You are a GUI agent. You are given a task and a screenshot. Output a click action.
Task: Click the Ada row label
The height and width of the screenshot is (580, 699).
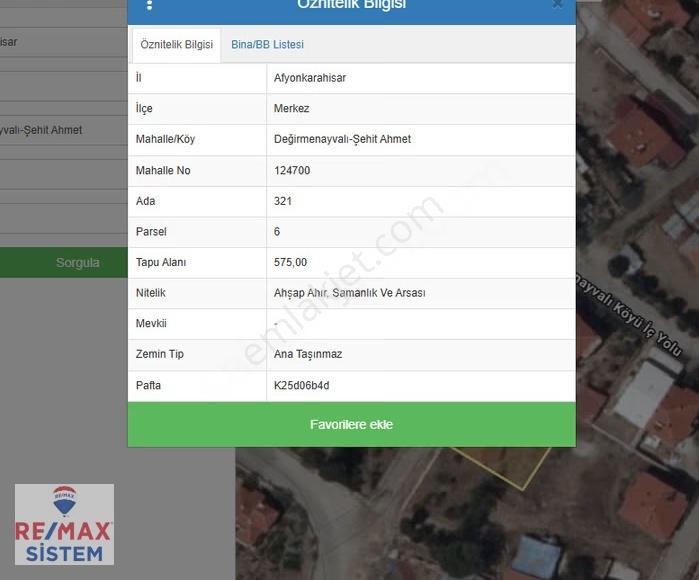pos(145,202)
